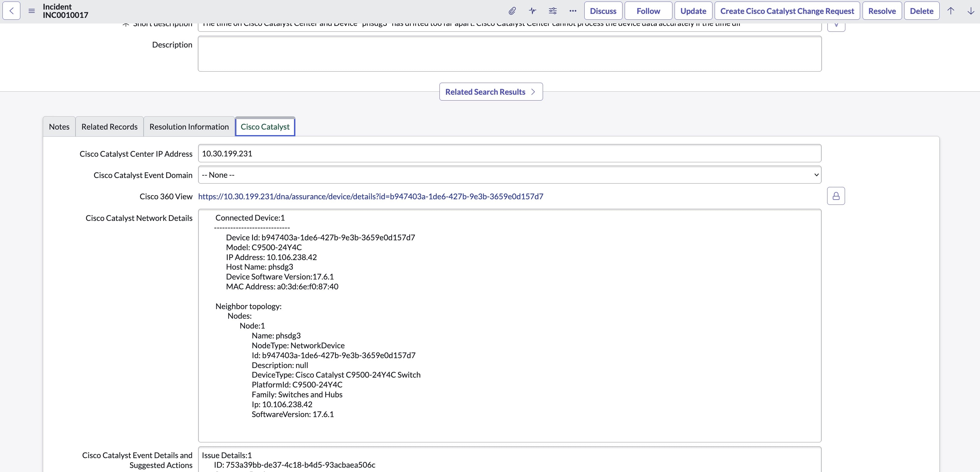Expand Related Search Results
This screenshot has height=472, width=980.
[x=491, y=92]
